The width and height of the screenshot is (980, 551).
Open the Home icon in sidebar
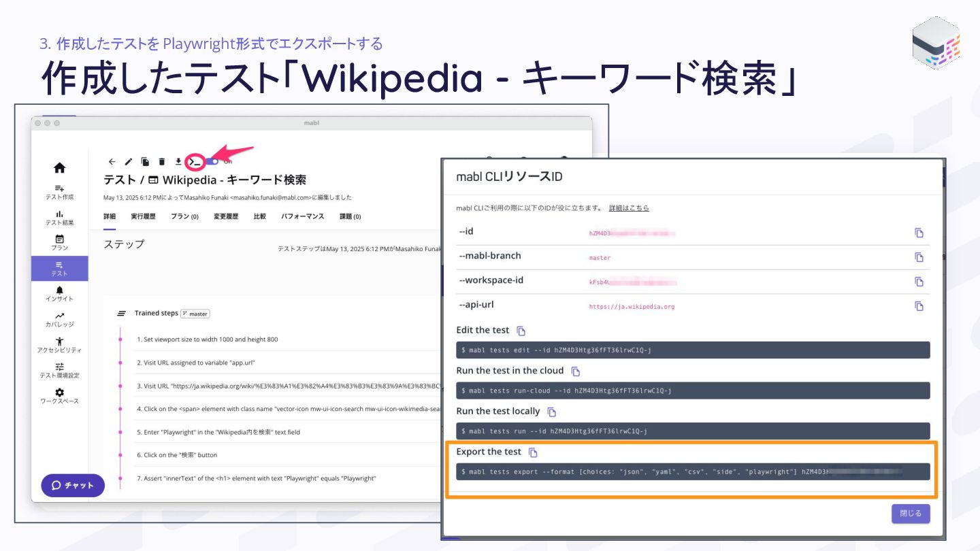tap(60, 168)
